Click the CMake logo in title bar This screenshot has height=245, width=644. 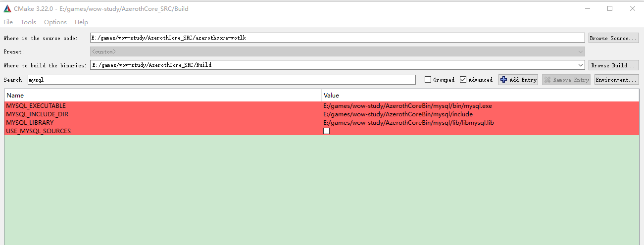coord(7,8)
